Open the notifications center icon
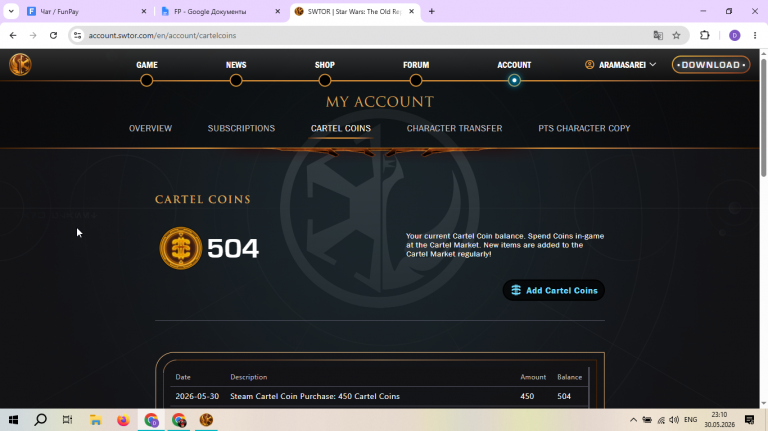 749,420
